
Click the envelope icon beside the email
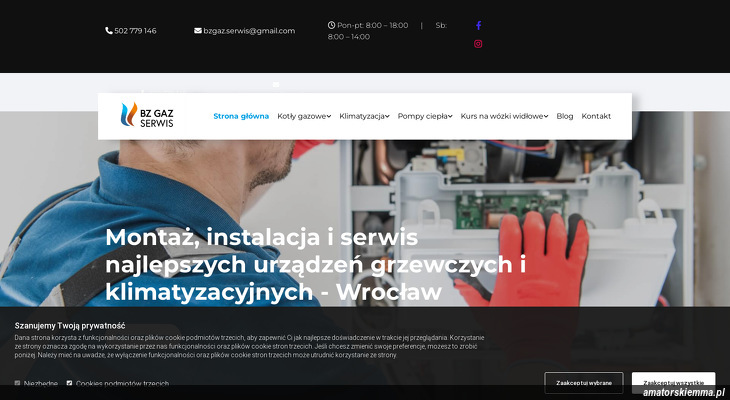(198, 31)
